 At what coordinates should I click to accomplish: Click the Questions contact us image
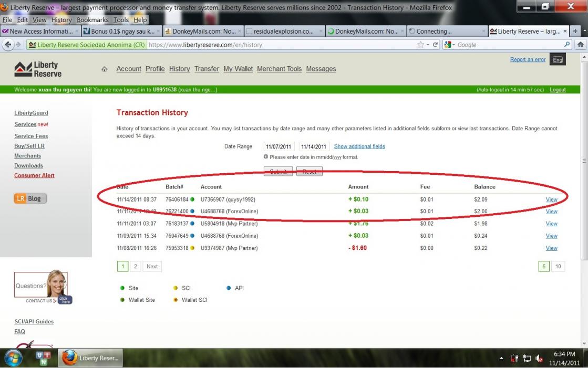[43, 287]
